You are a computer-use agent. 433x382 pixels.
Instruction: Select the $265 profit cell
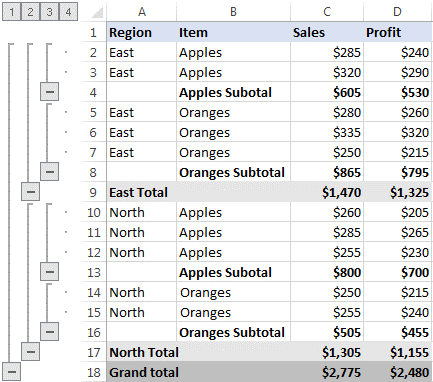pyautogui.click(x=398, y=232)
